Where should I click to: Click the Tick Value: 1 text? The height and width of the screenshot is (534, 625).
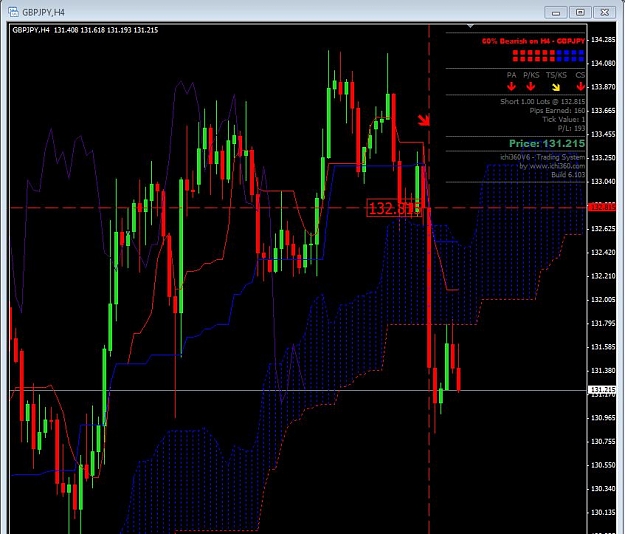click(x=563, y=119)
